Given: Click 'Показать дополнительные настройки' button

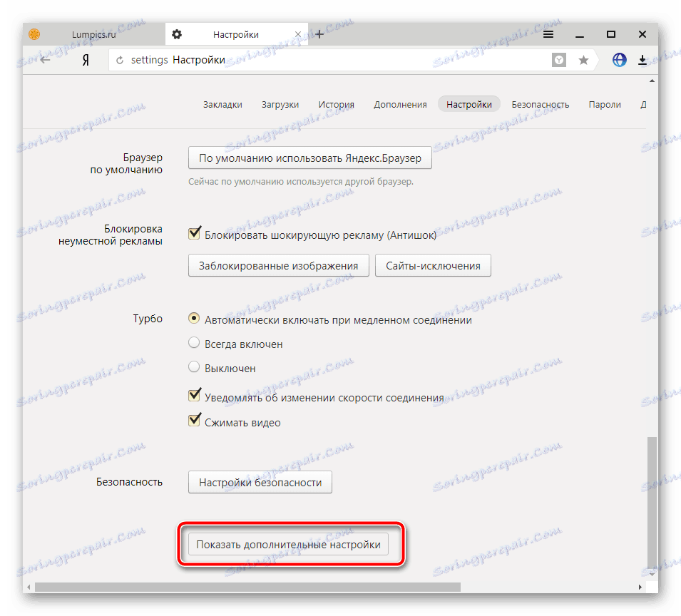Looking at the screenshot, I should tap(288, 545).
